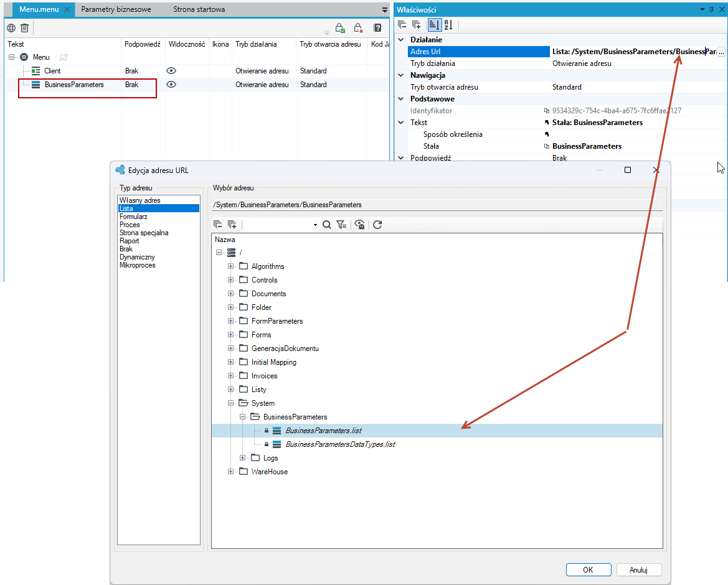Switch to Parametry biznesowe tab
The height and width of the screenshot is (585, 728).
[116, 9]
